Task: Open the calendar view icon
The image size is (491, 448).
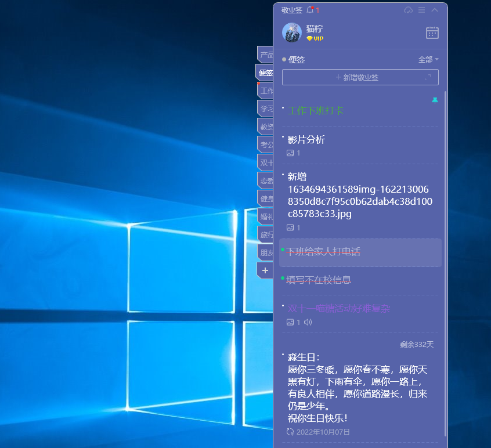Action: [432, 33]
